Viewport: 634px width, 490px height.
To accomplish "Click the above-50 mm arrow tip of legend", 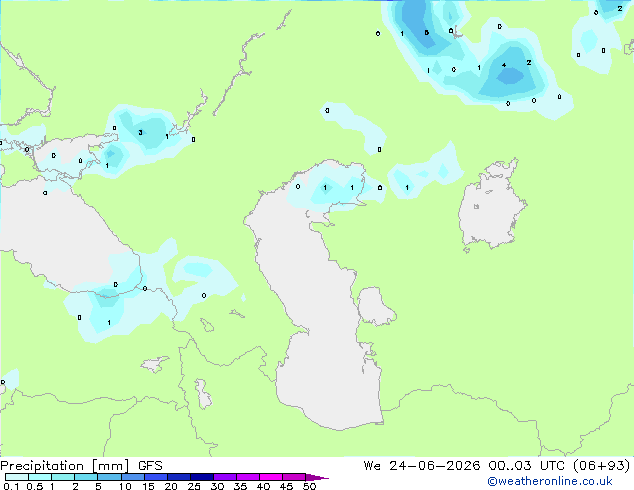I will [317, 477].
